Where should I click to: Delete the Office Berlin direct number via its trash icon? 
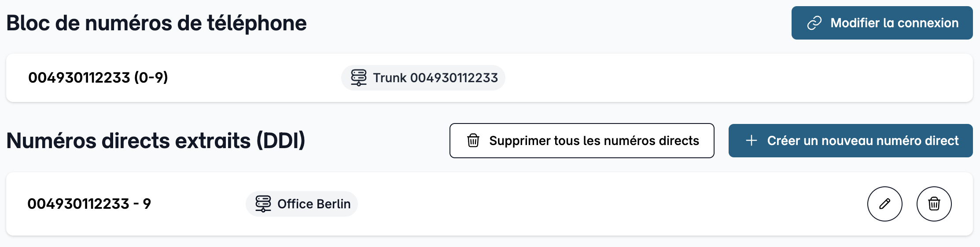tap(934, 204)
